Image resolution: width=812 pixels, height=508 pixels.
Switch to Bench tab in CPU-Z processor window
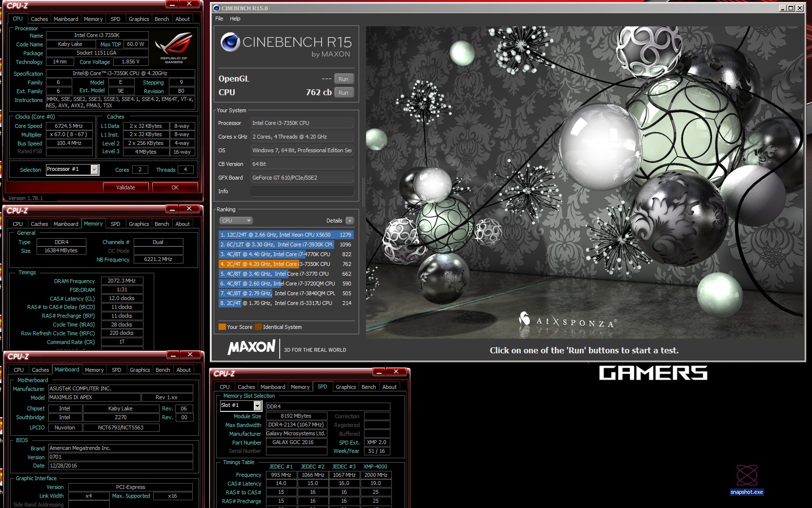[x=162, y=19]
